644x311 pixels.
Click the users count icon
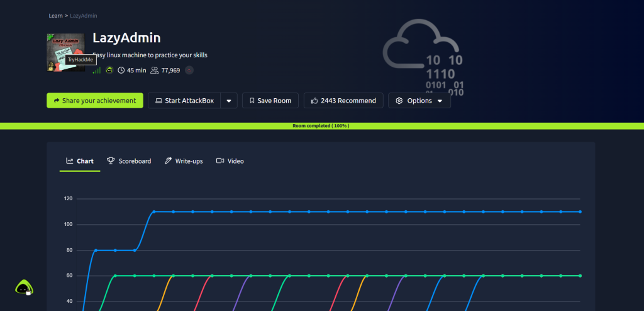(155, 71)
